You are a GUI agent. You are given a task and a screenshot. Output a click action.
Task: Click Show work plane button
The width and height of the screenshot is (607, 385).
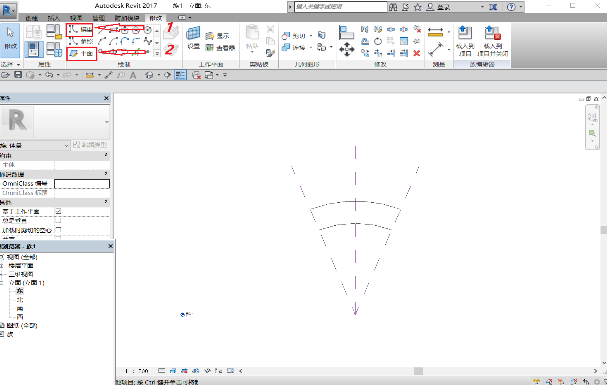[x=218, y=36]
